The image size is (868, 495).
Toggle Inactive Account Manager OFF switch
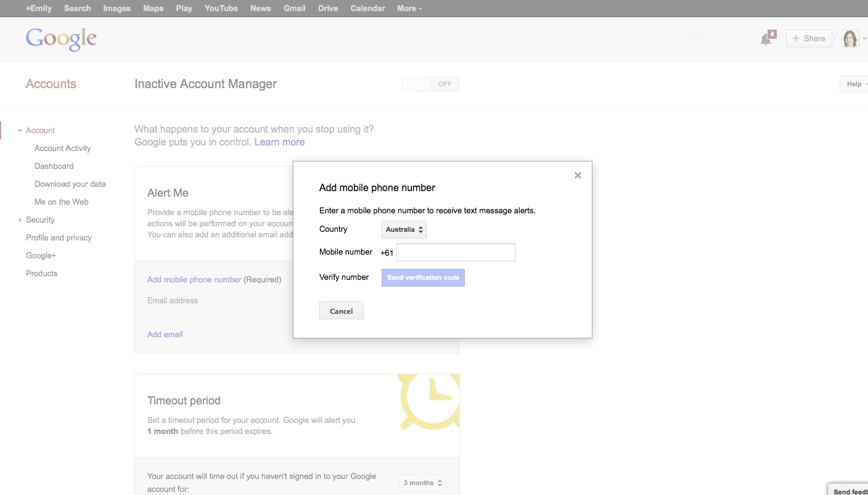(x=430, y=84)
